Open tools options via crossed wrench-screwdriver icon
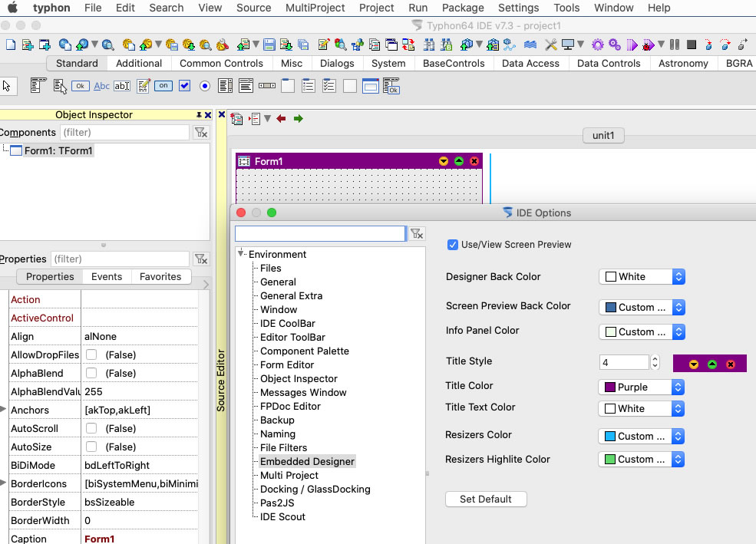Screen dimensions: 756x544 tap(550, 45)
